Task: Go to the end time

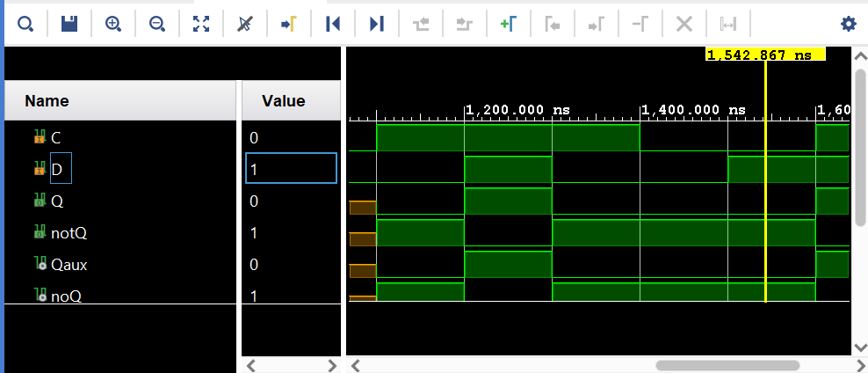Action: (x=376, y=24)
